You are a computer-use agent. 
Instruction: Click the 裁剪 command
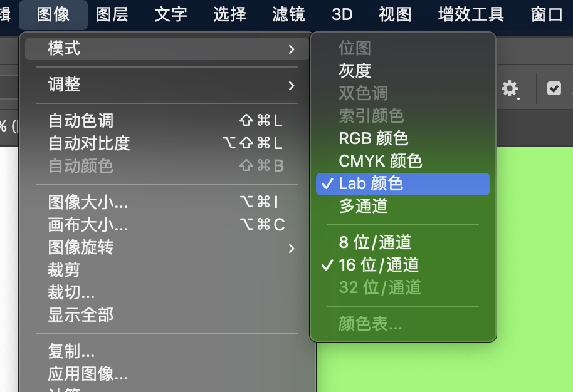[x=64, y=270]
